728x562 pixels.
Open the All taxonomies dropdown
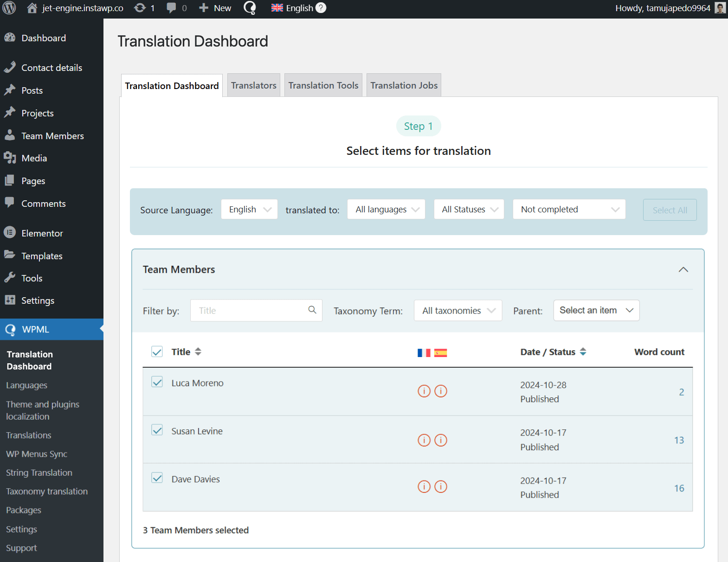pyautogui.click(x=457, y=311)
